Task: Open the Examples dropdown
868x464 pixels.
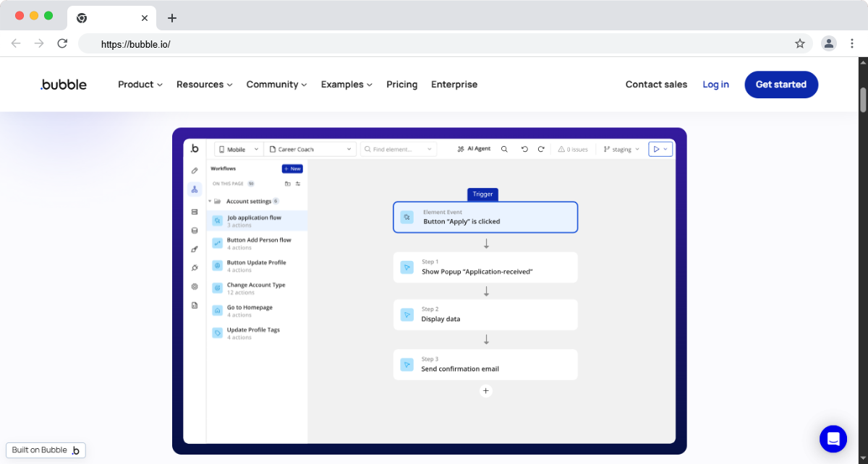Action: [x=347, y=85]
